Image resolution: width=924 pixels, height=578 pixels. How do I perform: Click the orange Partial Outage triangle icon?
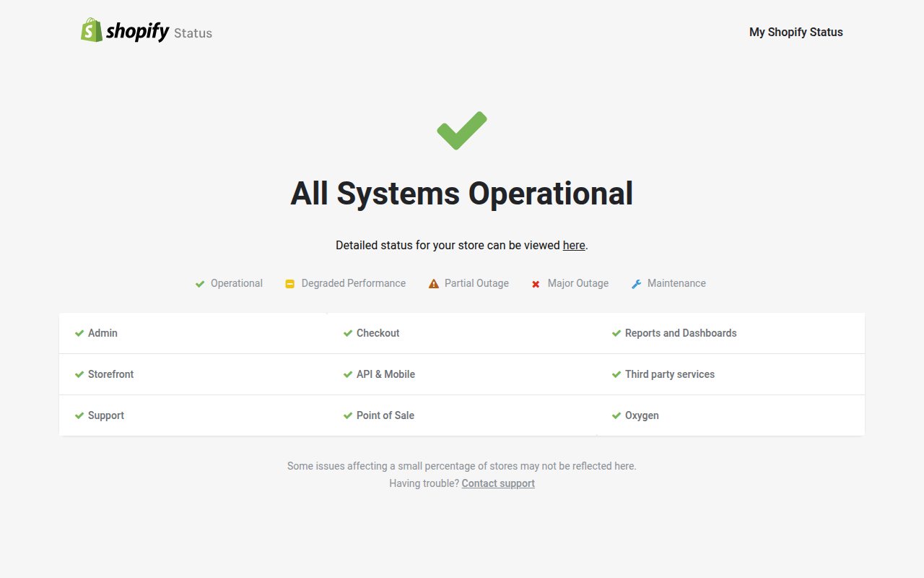coord(434,284)
